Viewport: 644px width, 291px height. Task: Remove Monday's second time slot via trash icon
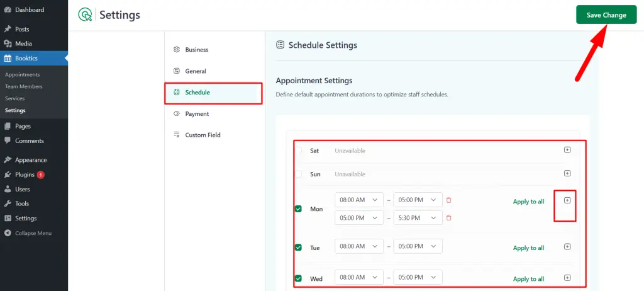pos(448,218)
